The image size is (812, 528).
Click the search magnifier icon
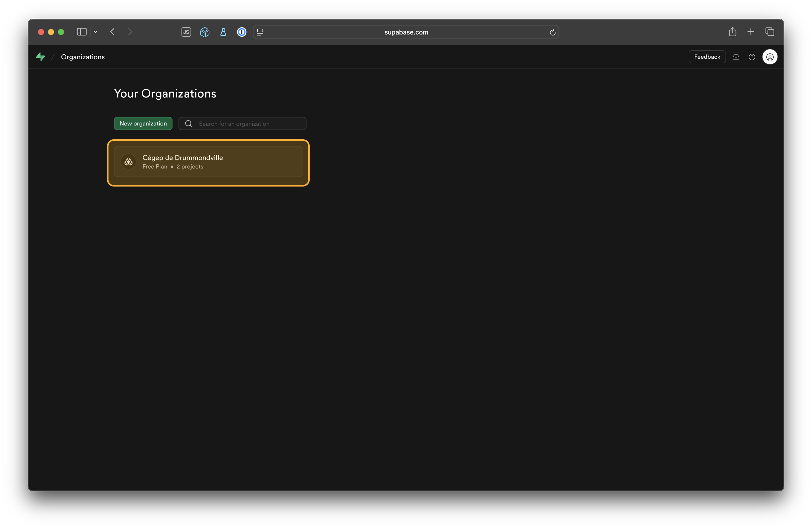[188, 123]
